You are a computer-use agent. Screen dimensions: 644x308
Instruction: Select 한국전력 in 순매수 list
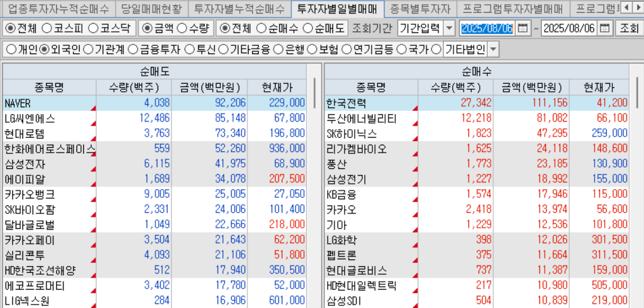(477, 103)
